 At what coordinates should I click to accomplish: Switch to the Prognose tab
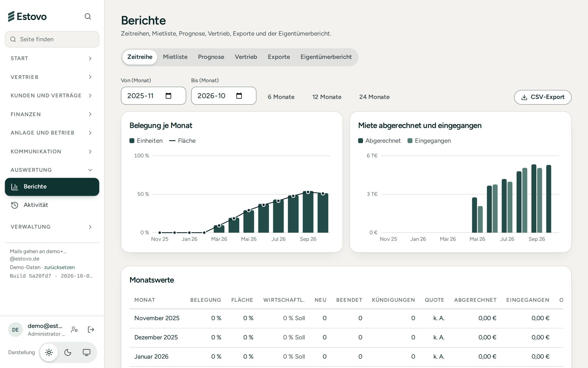[x=211, y=57]
